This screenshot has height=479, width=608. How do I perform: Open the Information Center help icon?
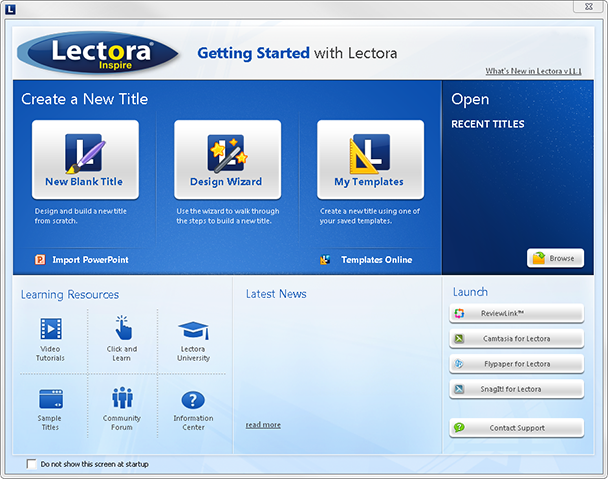point(192,399)
